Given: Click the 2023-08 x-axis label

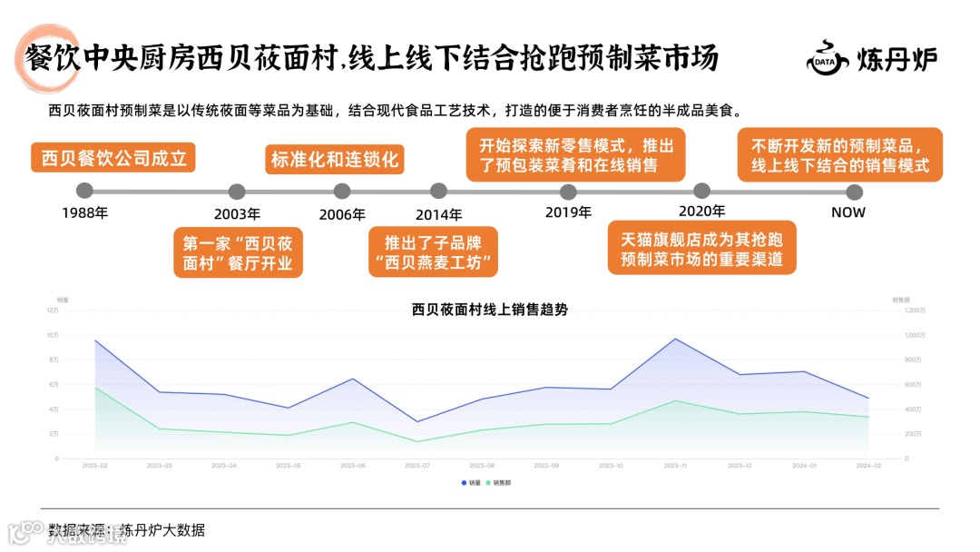Looking at the screenshot, I should pyautogui.click(x=482, y=466).
